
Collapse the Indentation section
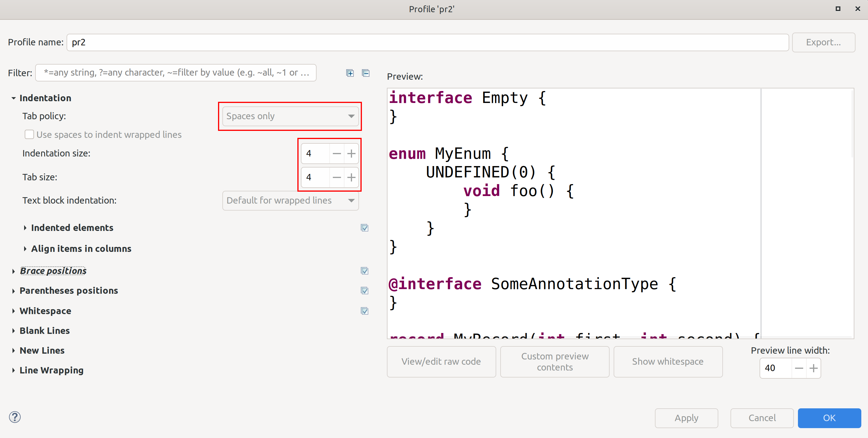[x=13, y=98]
